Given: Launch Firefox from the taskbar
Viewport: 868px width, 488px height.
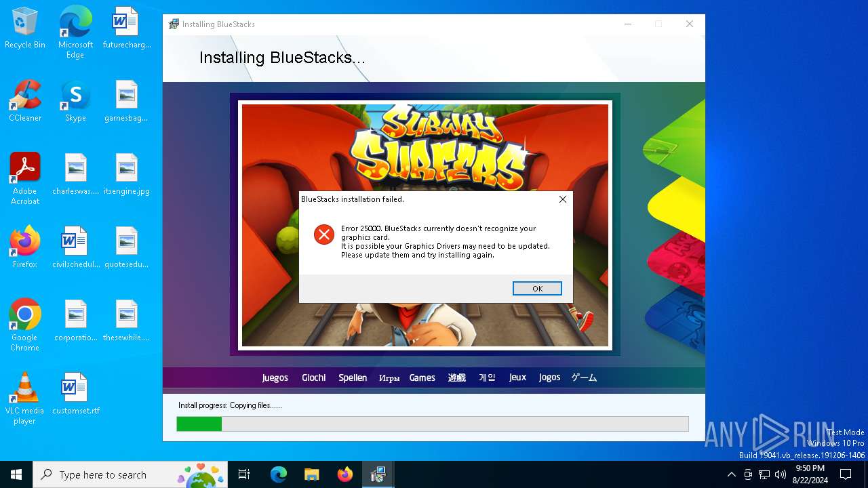Looking at the screenshot, I should click(x=344, y=474).
